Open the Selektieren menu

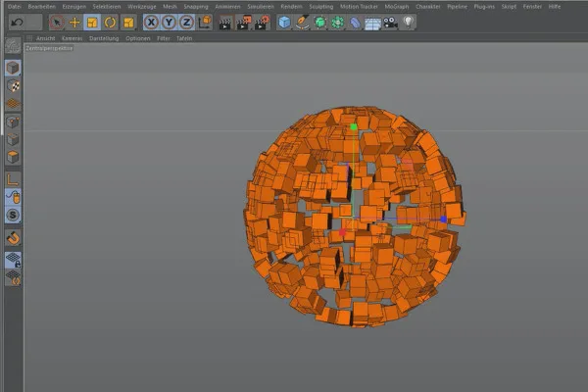click(x=107, y=7)
